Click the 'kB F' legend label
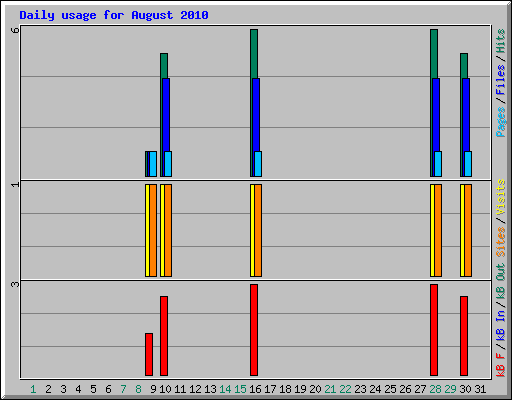Image resolution: width=512 pixels, height=400 pixels. click(x=500, y=364)
